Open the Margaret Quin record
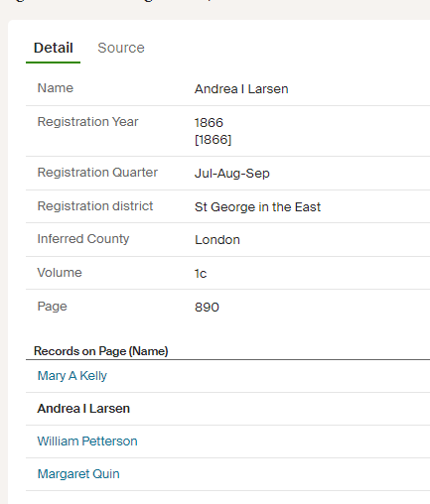Image resolution: width=430 pixels, height=504 pixels. 78,474
